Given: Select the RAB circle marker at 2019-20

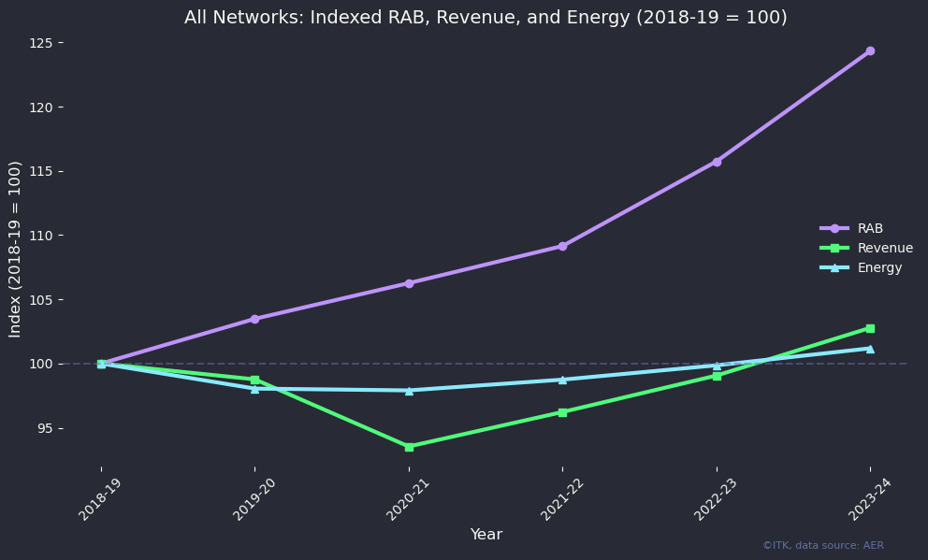Looking at the screenshot, I should coord(254,319).
